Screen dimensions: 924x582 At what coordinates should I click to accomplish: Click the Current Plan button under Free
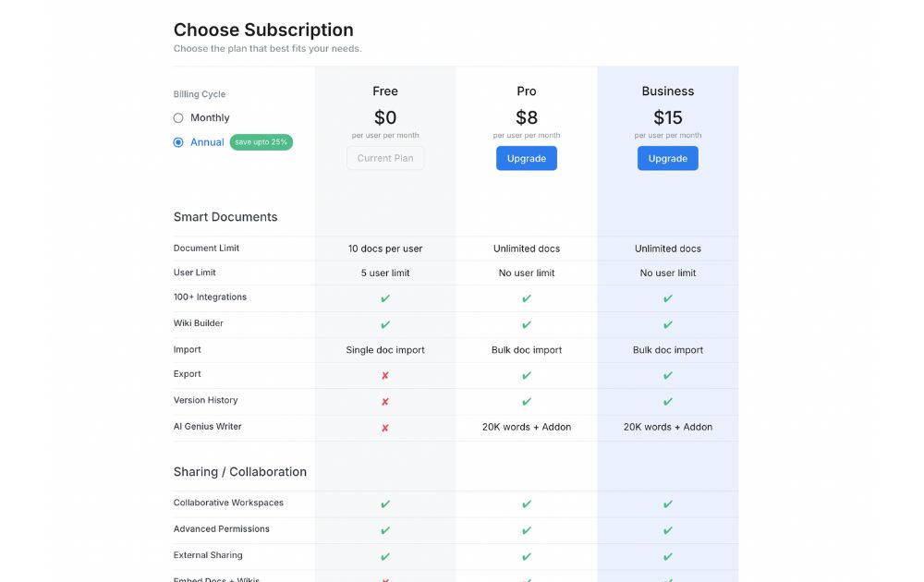pyautogui.click(x=384, y=159)
